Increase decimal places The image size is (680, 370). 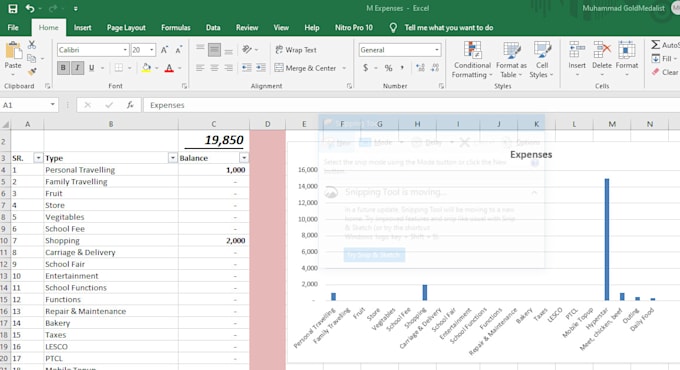click(420, 68)
